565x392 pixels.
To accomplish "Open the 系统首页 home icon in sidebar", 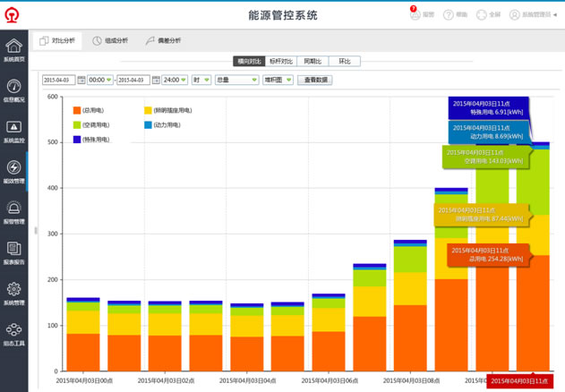I will tap(13, 46).
